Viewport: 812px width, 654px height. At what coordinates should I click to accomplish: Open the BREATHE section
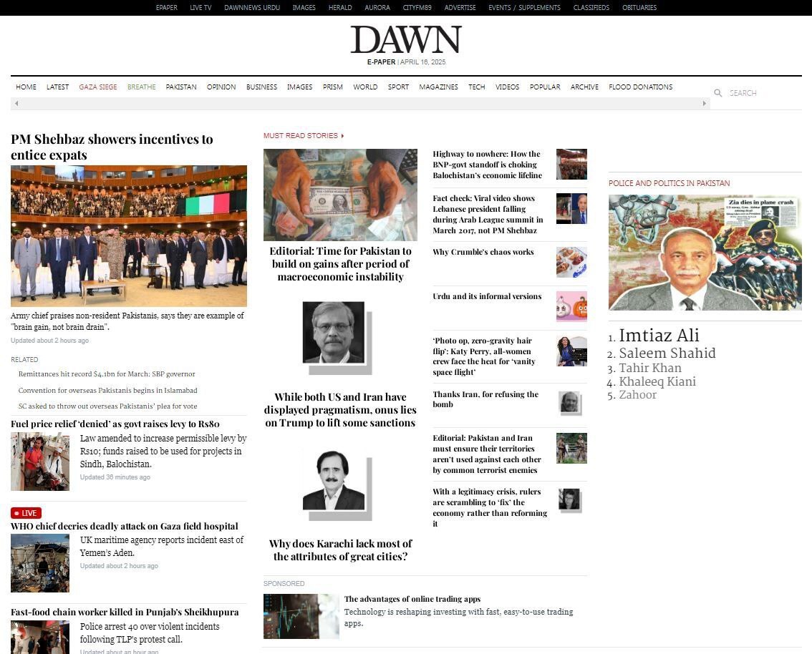141,87
